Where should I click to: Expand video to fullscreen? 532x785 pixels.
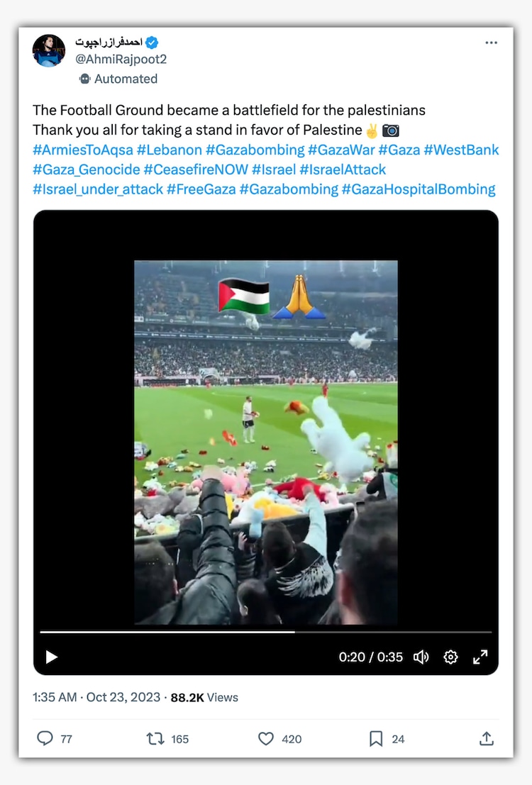[x=480, y=657]
